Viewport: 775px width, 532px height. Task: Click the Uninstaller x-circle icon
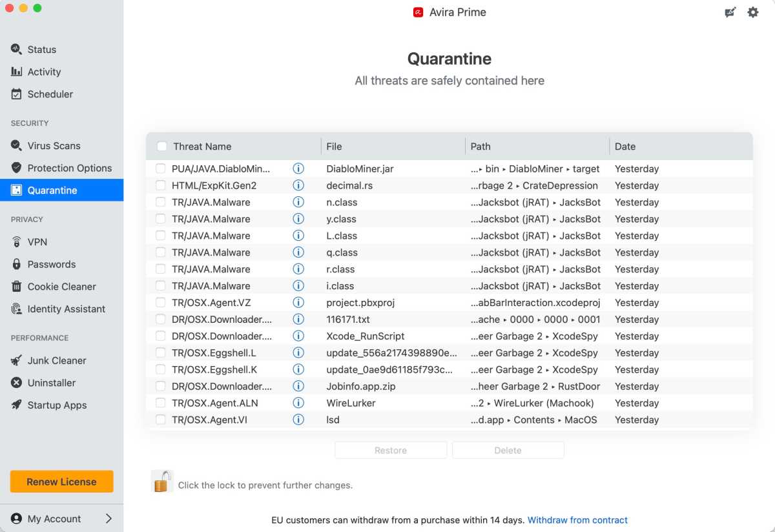point(16,382)
